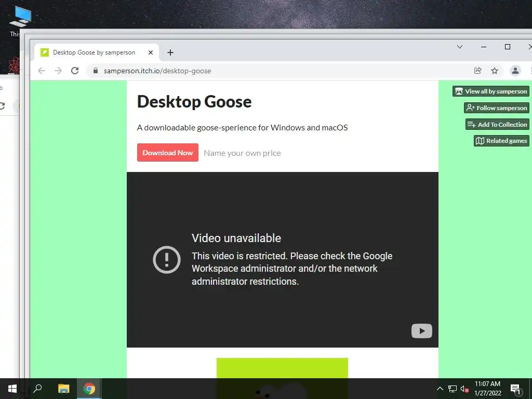Open Chrome profile avatar

pos(515,71)
